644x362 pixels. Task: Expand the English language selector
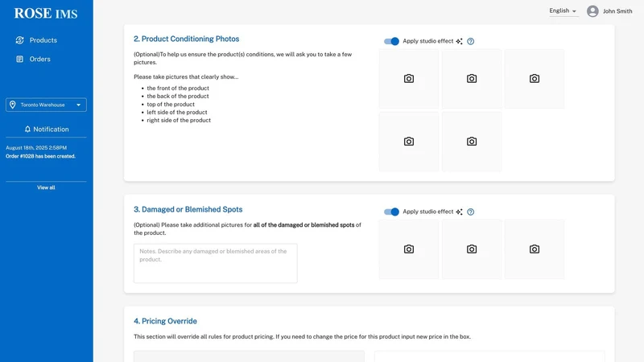click(x=563, y=11)
